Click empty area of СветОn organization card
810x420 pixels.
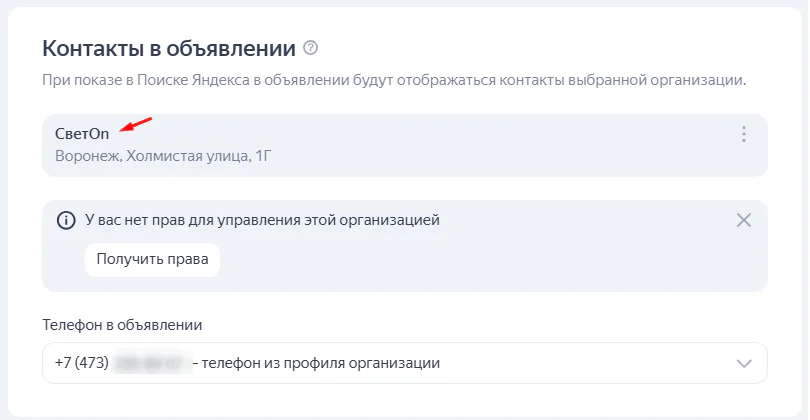[x=465, y=145]
